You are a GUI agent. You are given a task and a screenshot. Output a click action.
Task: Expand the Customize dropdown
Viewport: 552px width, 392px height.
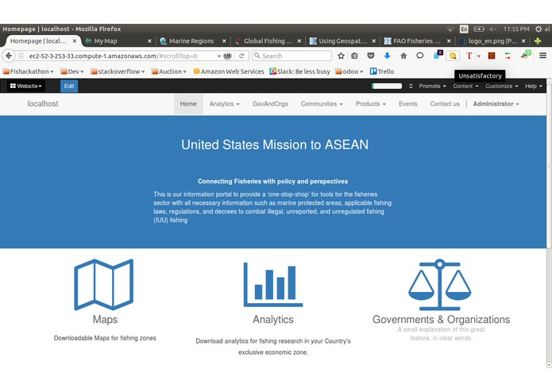502,86
